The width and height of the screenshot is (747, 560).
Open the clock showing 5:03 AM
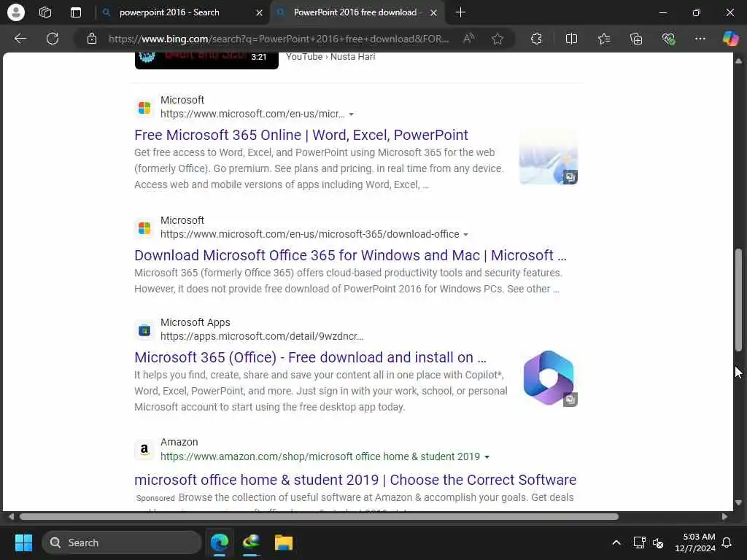(695, 542)
